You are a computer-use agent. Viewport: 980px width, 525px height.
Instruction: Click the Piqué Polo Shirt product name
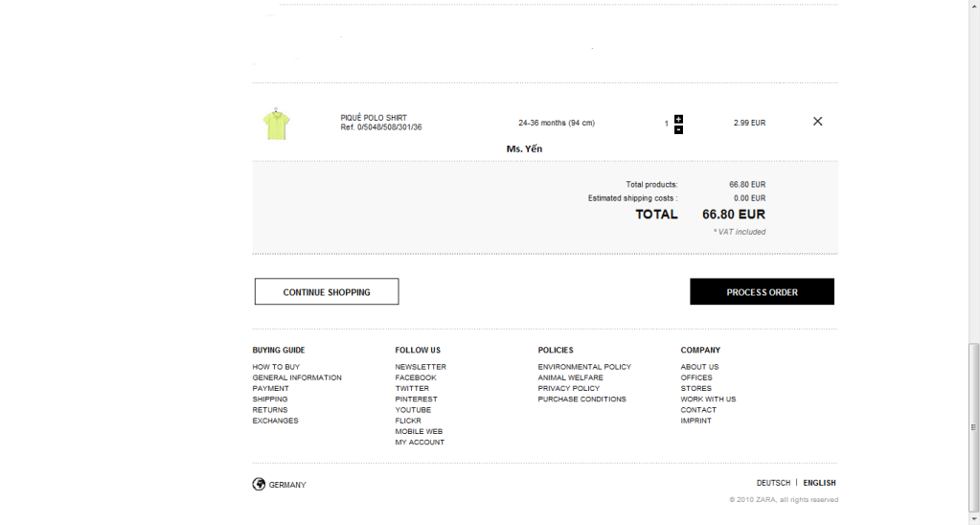374,118
